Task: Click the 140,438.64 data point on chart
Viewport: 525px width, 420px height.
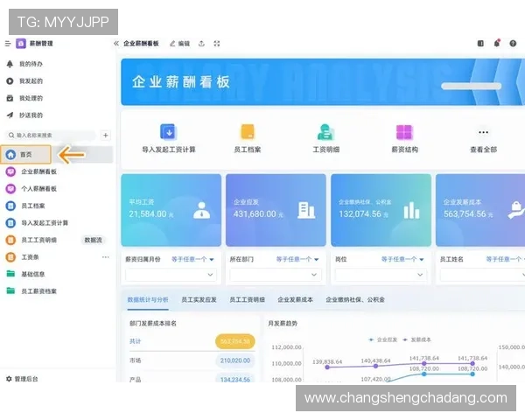Action: tap(375, 366)
